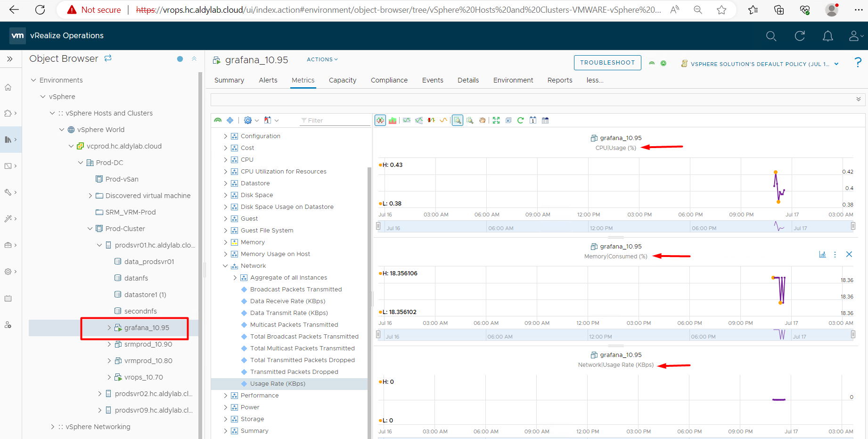Click the Object Browser sync icon

(108, 58)
